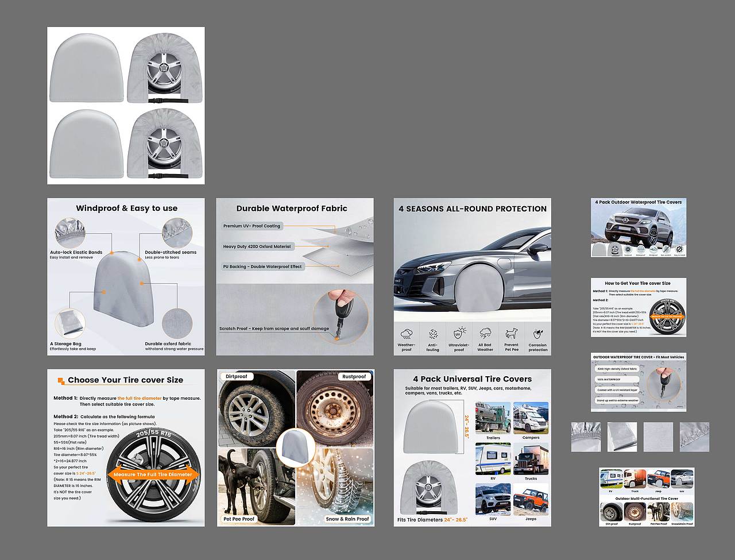This screenshot has width=735, height=560.
Task: Click the Ultraviolet-proof UV shield icon
Action: pyautogui.click(x=459, y=334)
